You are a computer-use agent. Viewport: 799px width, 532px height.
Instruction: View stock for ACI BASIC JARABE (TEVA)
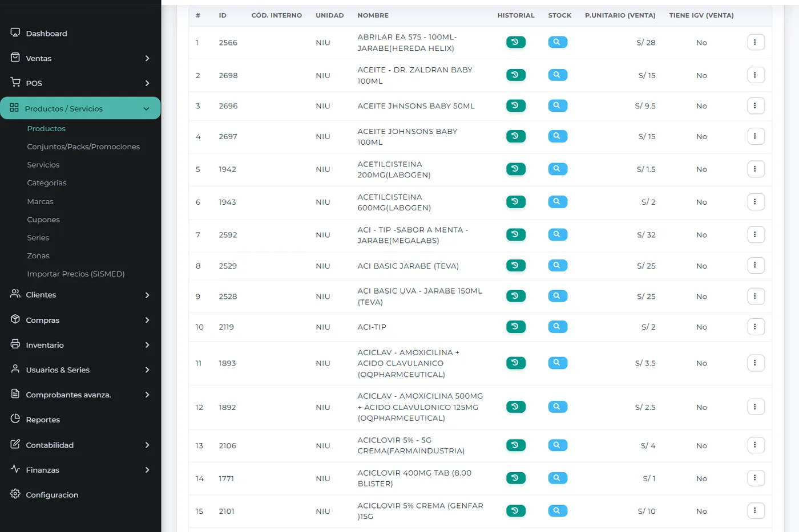click(557, 266)
